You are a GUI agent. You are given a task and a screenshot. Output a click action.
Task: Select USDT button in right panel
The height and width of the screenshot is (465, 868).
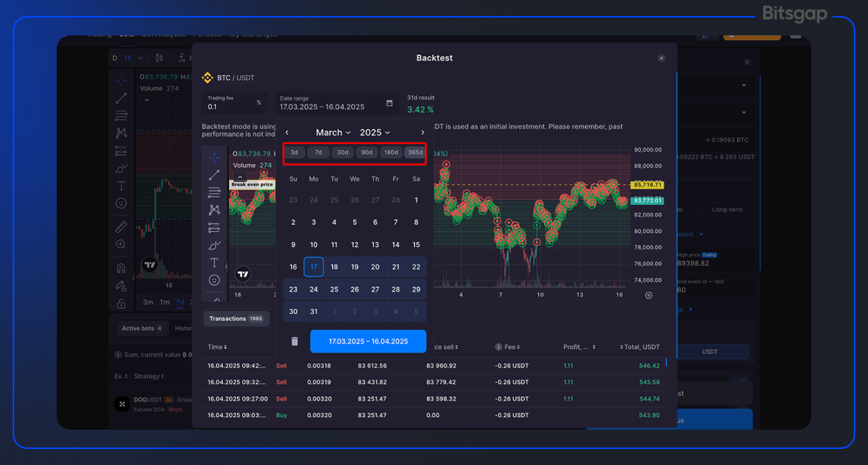pyautogui.click(x=710, y=352)
